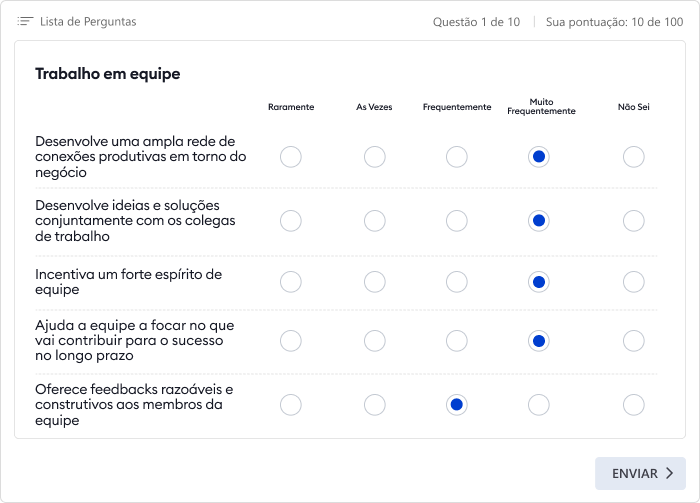Pick Frequentemente for sucesso no longo prazo

(x=457, y=341)
